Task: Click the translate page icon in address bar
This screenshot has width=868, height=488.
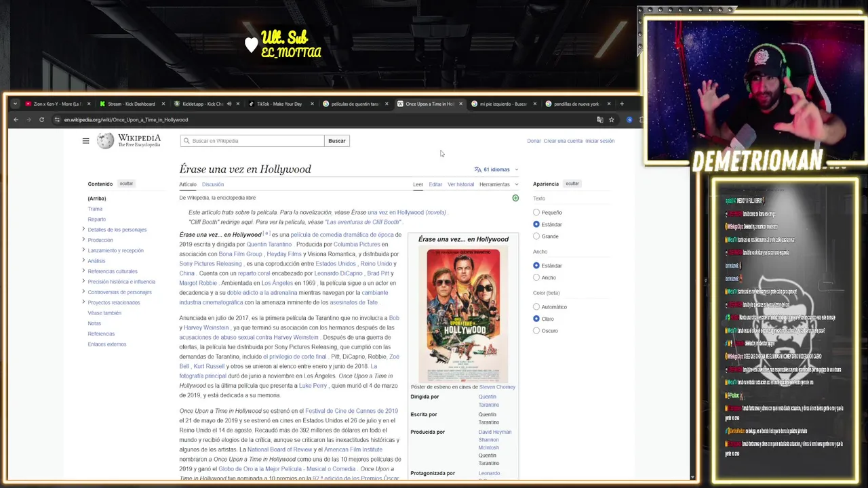Action: coord(599,120)
